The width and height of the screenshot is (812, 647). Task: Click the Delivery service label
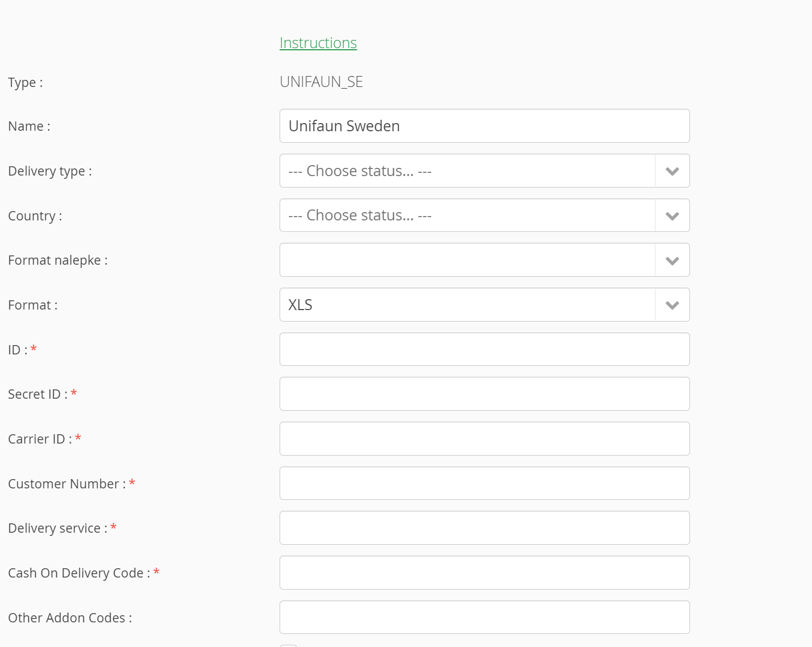(57, 528)
